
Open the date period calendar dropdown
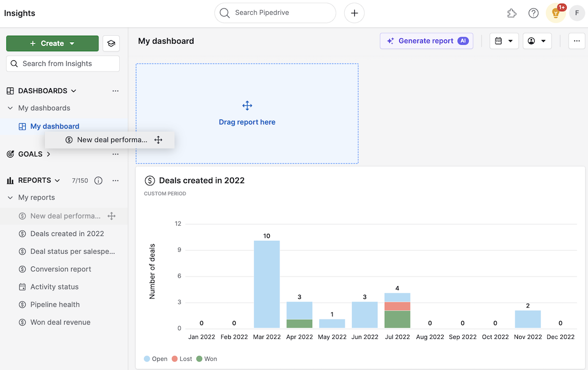point(504,41)
